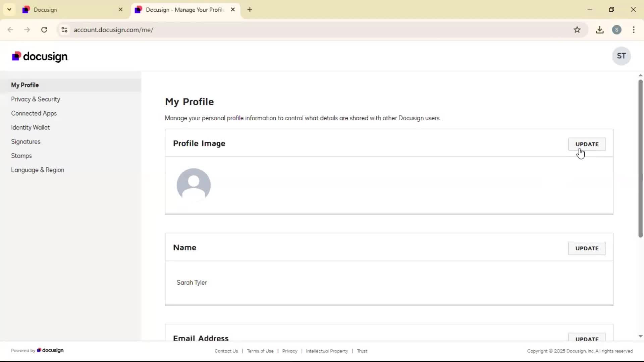Select the Docusign Manage Your Profile tab

(x=185, y=10)
